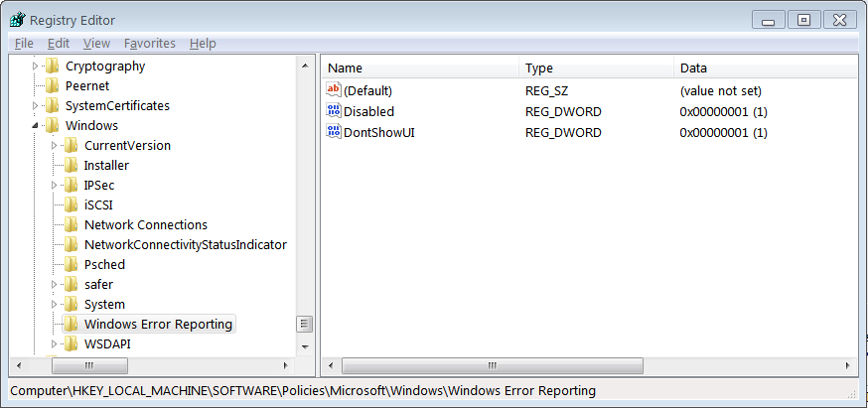Select the NetworkConnectivityStatusIndicator tree label
Screen dimensions: 868x408
point(186,244)
